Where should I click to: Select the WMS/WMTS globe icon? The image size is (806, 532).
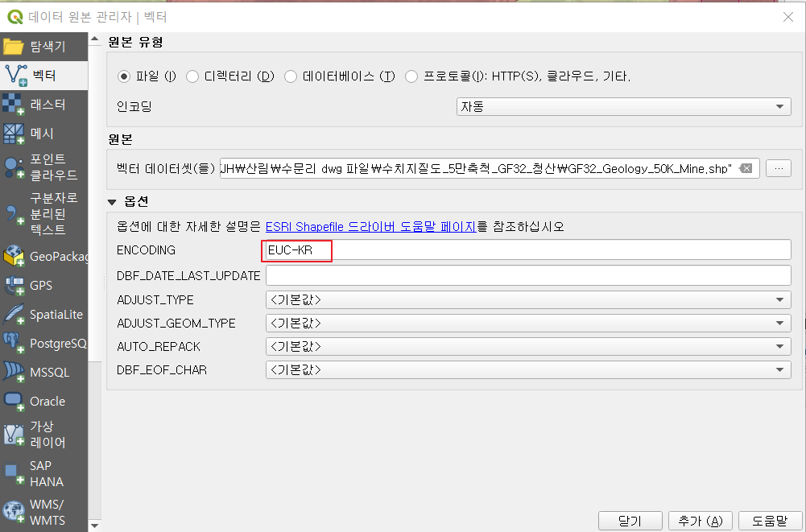coord(13,512)
